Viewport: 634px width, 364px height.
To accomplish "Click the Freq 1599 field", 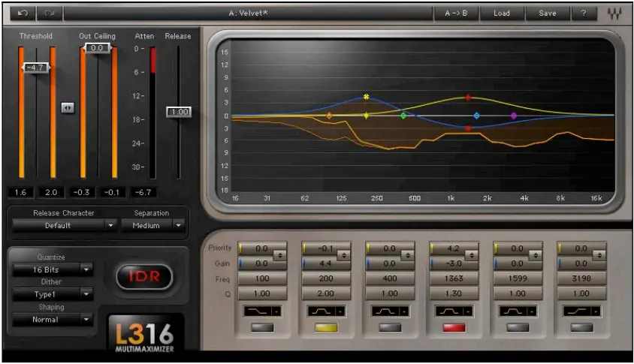I will pos(518,278).
